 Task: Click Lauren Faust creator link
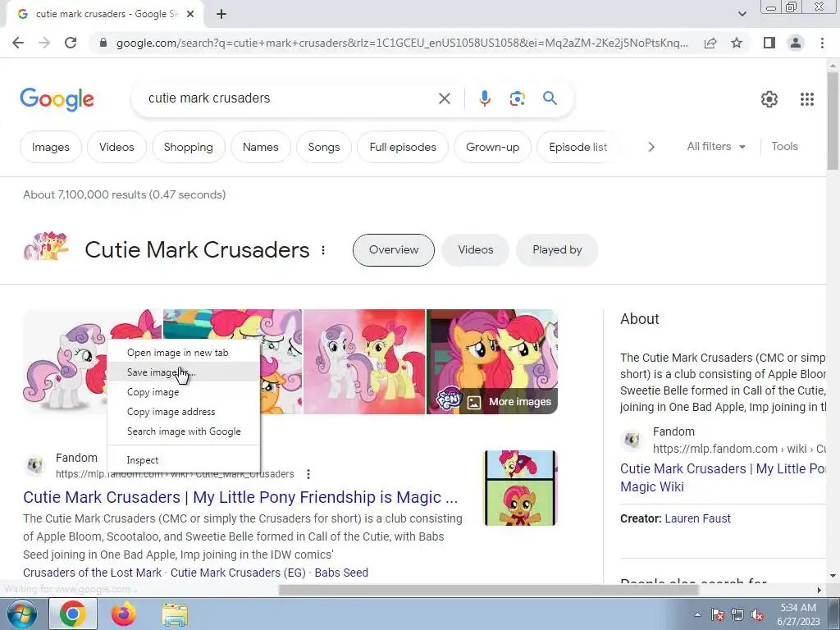tap(697, 518)
